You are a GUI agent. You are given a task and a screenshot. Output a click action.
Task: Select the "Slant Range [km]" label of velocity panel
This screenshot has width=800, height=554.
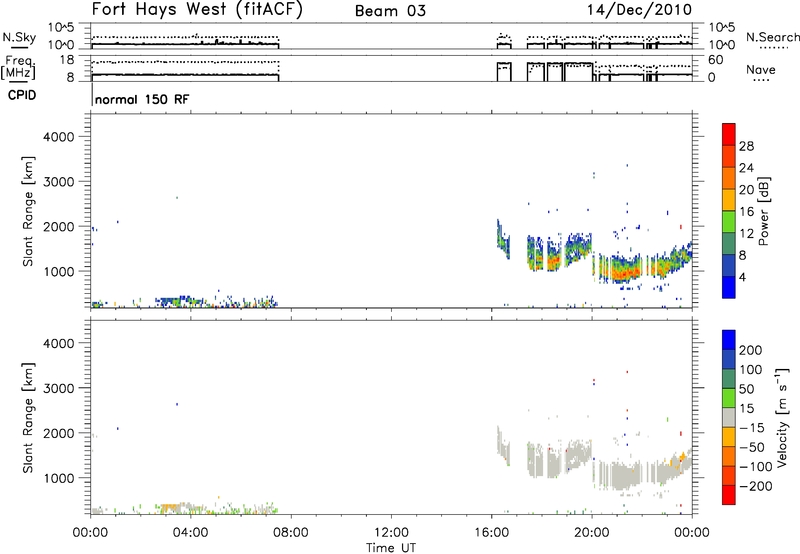click(x=28, y=418)
